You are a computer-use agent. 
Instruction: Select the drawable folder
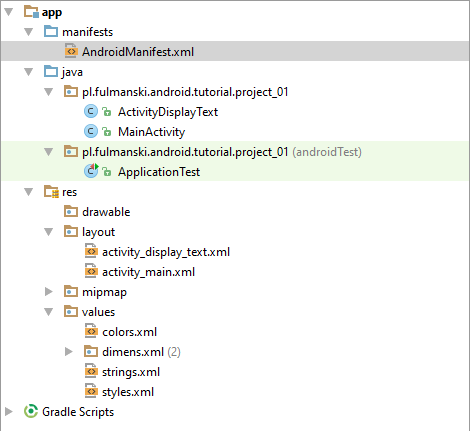(x=106, y=212)
